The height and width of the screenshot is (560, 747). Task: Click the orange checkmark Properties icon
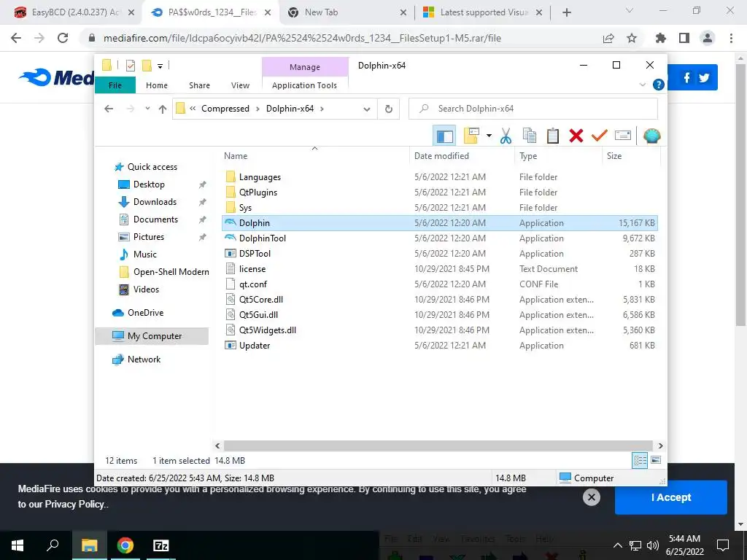pyautogui.click(x=600, y=136)
